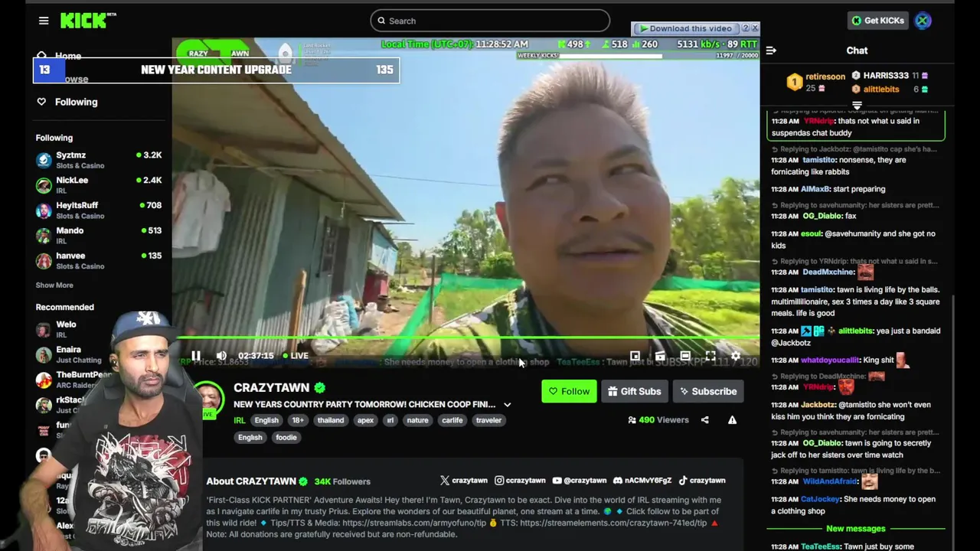Click the Get KICKs button
Screen dimensions: 980x551
[877, 21]
